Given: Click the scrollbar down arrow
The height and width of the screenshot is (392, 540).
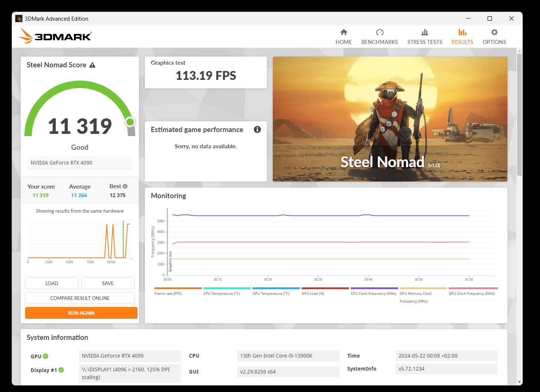Looking at the screenshot, I should (520, 382).
